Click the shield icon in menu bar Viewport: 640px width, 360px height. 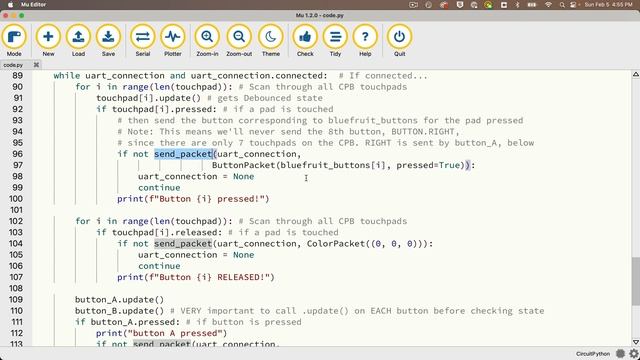460,5
